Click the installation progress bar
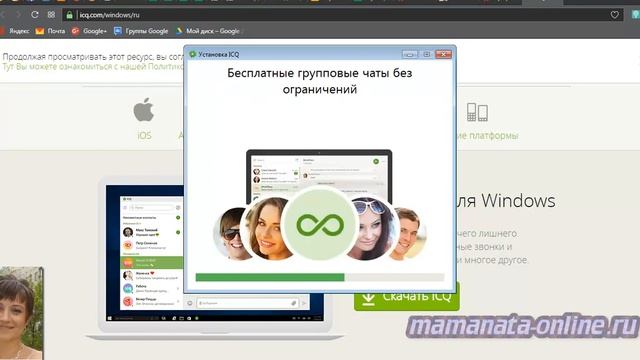 320,277
